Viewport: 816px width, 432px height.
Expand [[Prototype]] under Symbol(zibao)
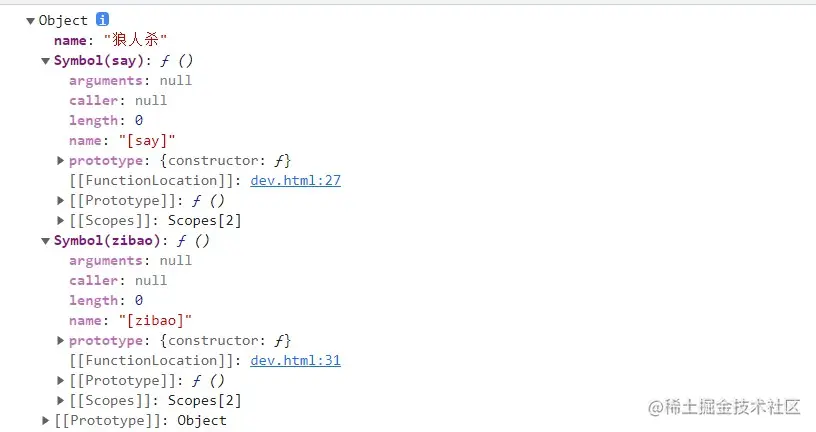pyautogui.click(x=61, y=381)
